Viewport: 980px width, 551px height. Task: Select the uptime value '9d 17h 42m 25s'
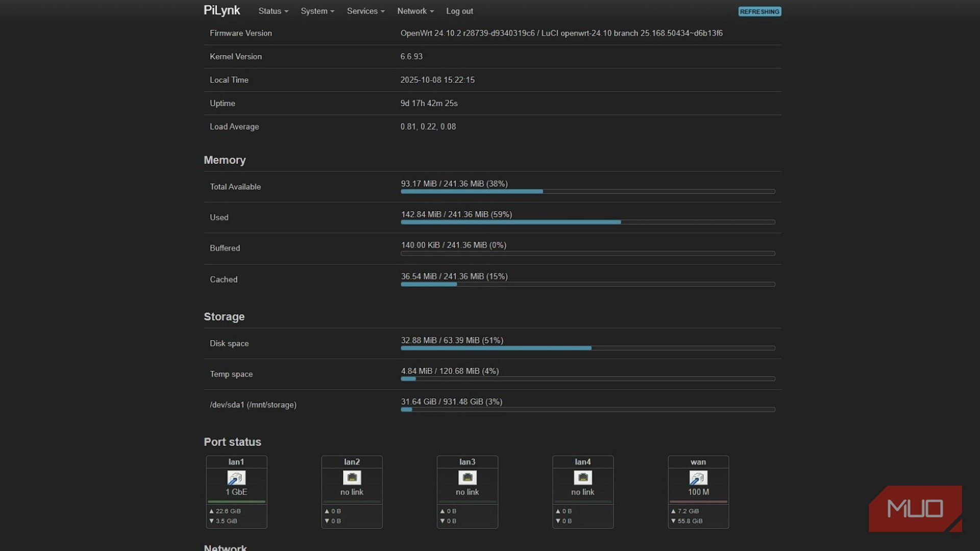click(x=429, y=104)
